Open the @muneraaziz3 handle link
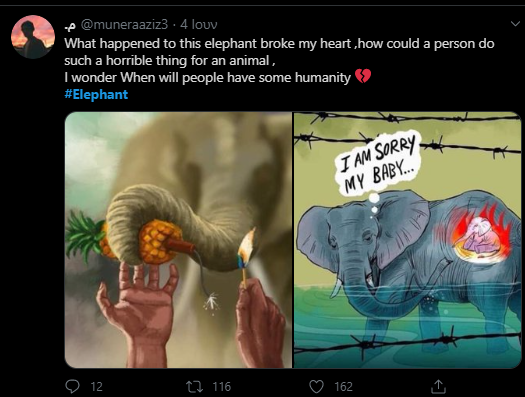The image size is (525, 397). pos(124,24)
